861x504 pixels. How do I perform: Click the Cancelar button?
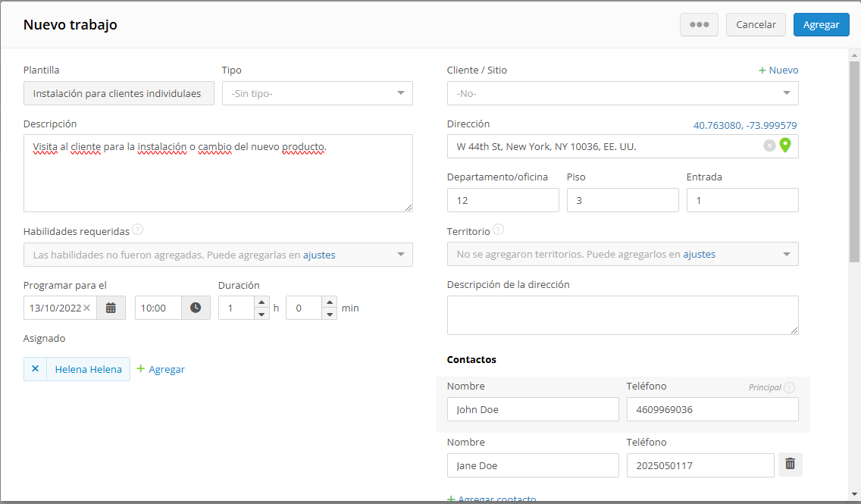coord(756,25)
